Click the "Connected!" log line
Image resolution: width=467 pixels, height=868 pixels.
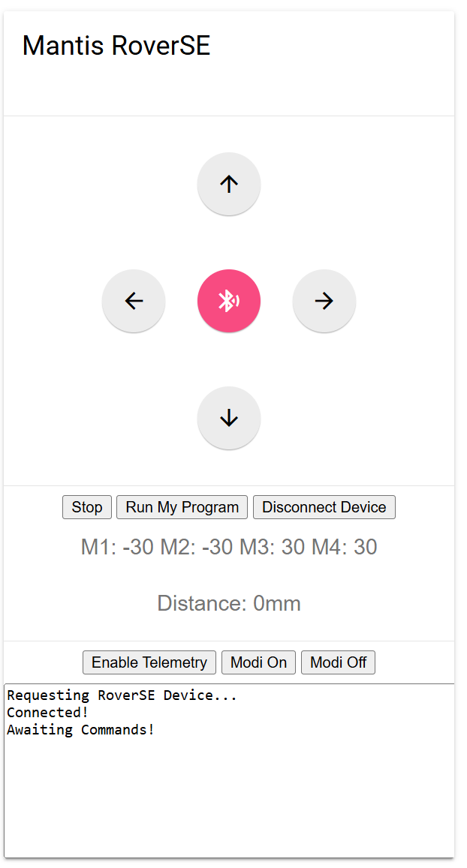point(48,713)
